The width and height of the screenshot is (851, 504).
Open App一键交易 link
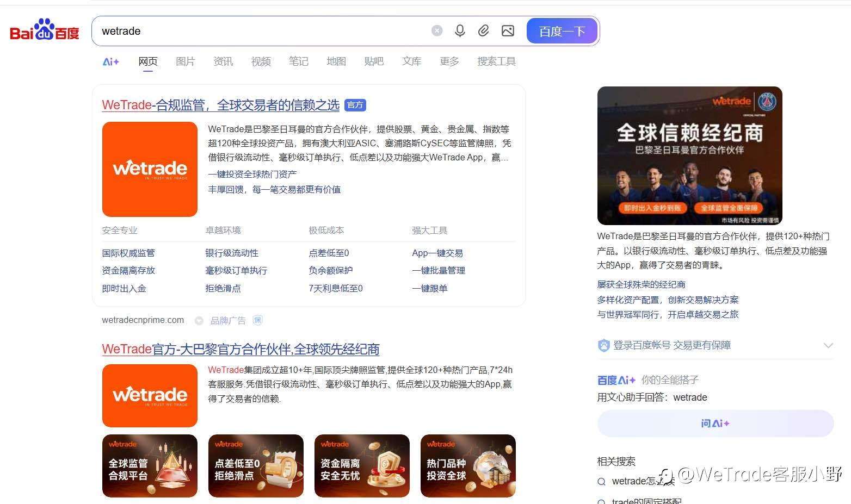tap(437, 253)
